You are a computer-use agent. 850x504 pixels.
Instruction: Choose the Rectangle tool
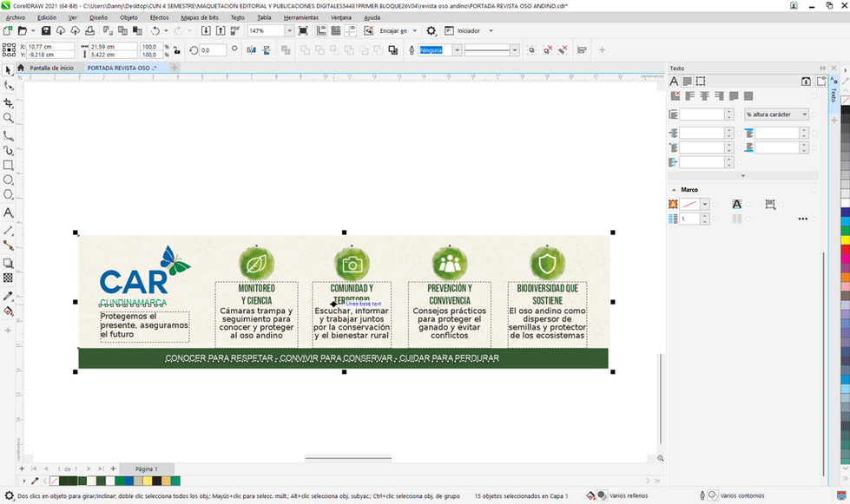point(8,165)
